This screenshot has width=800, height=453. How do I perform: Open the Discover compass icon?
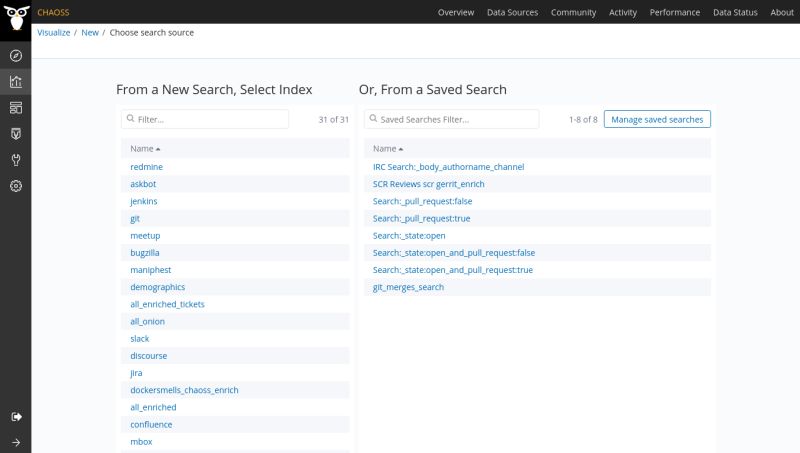(16, 55)
